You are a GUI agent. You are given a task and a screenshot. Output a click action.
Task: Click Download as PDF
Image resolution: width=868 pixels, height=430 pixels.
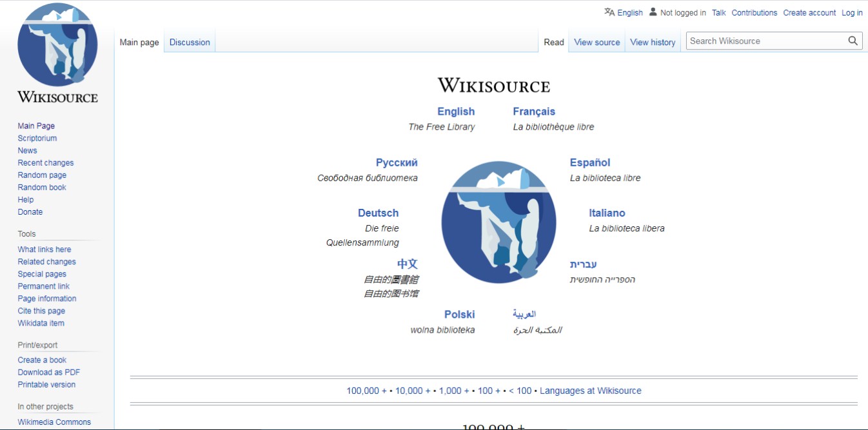tap(49, 373)
